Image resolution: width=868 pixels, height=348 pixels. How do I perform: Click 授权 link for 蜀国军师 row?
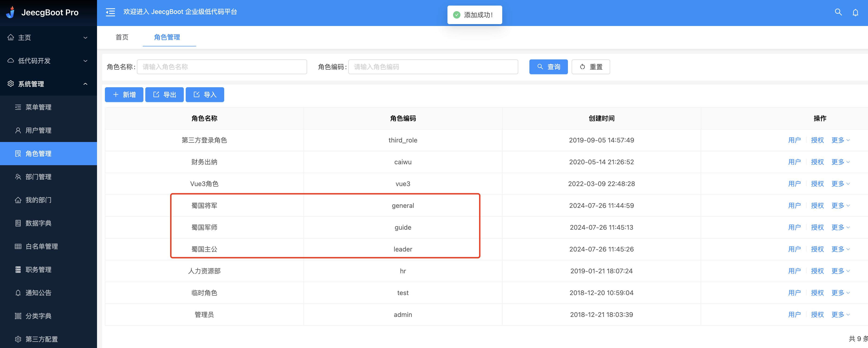point(817,227)
